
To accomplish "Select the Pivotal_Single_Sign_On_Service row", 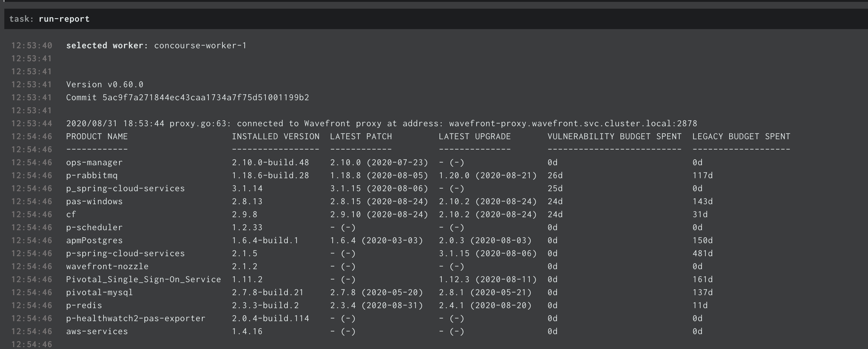I will click(143, 279).
